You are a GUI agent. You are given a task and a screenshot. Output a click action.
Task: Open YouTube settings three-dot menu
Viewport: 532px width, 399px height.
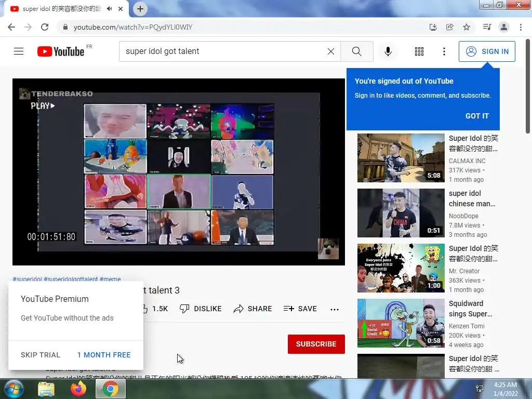pyautogui.click(x=444, y=51)
